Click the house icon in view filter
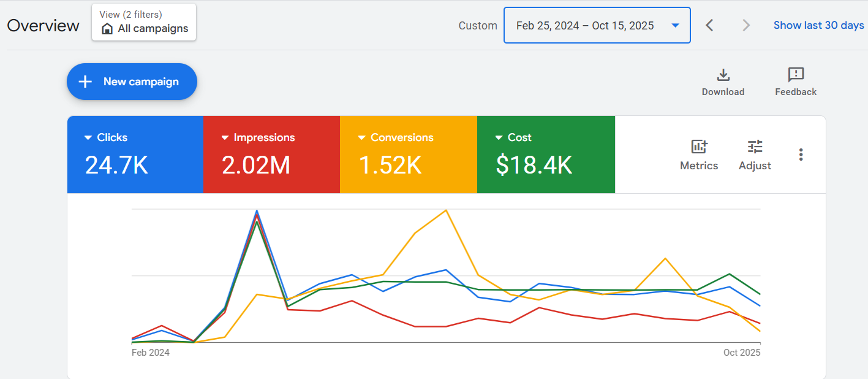 [x=107, y=29]
